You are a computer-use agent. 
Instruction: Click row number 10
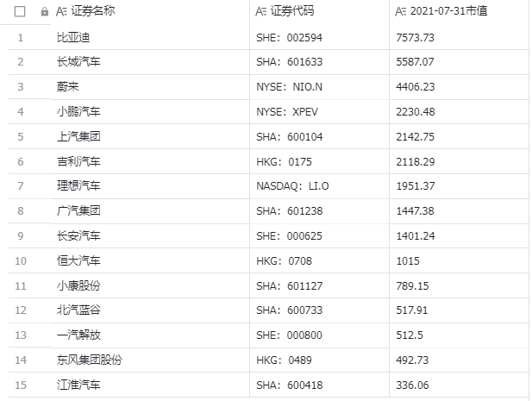(21, 260)
